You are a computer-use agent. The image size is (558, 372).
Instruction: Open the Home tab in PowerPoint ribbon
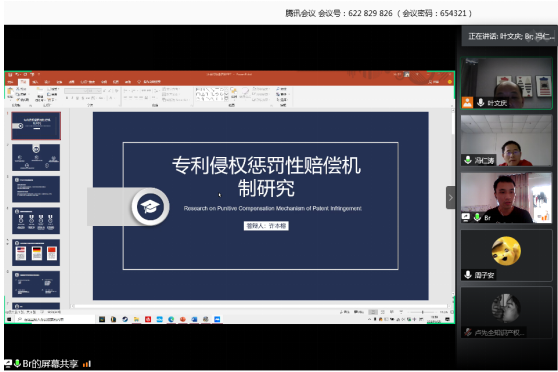(x=23, y=82)
